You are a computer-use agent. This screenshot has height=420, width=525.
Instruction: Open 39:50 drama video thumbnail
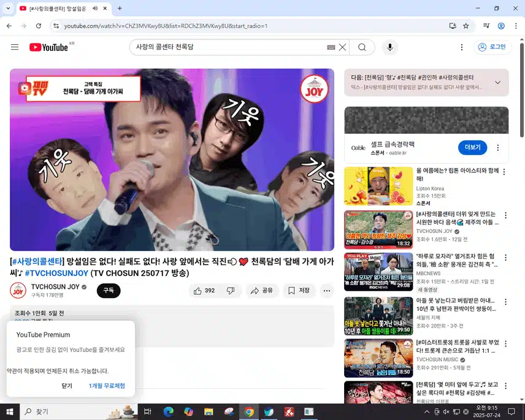tap(378, 316)
